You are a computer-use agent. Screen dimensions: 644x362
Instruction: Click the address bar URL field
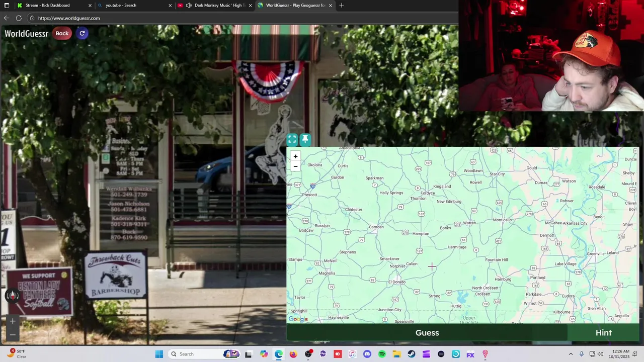click(x=242, y=18)
